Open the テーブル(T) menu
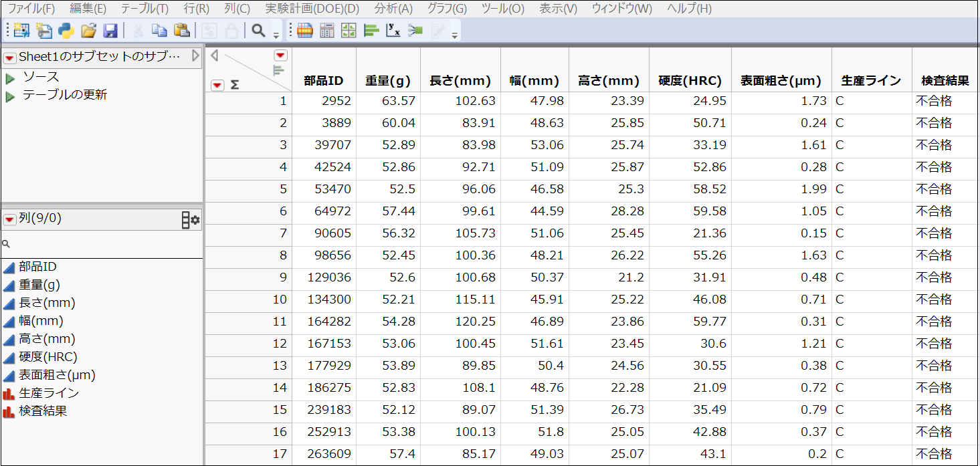This screenshot has height=466, width=980. [144, 9]
